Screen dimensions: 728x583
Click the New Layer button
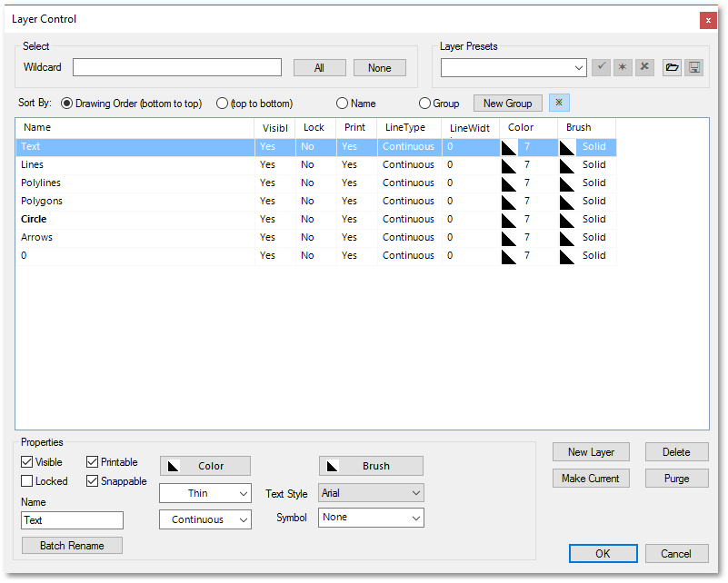pos(591,452)
